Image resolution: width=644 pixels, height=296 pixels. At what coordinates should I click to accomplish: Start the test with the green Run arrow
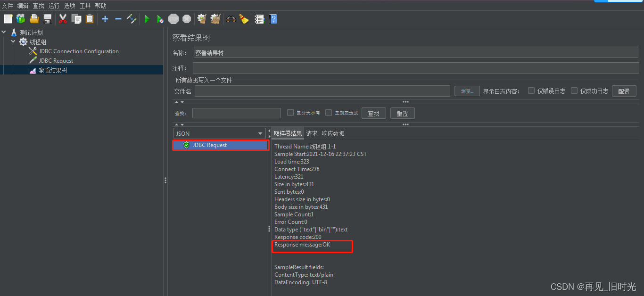(x=147, y=19)
